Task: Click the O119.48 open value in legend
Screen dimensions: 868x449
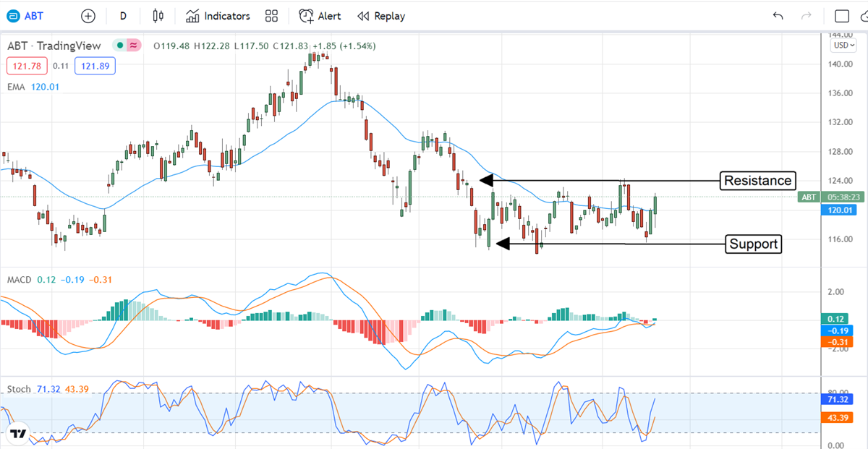Action: point(172,46)
